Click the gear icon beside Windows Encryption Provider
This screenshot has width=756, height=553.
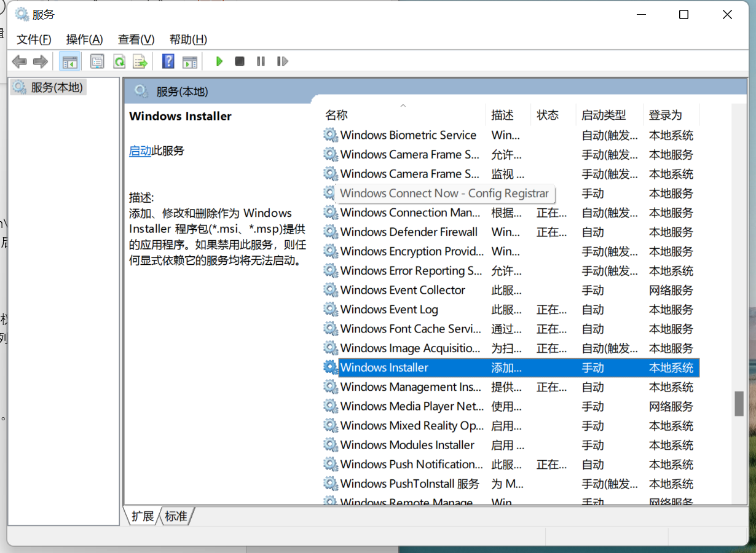tap(331, 251)
